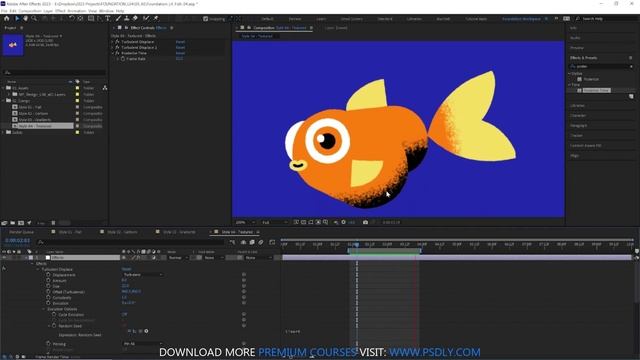
Task: Toggle fx switch of Turbulent Displace effect
Action: click(x=117, y=42)
